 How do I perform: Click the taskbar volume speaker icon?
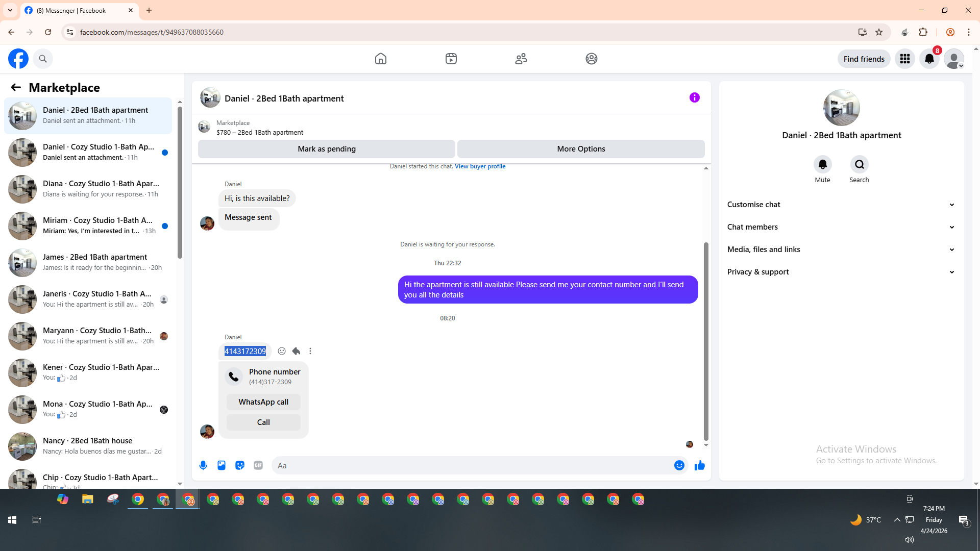pyautogui.click(x=910, y=540)
